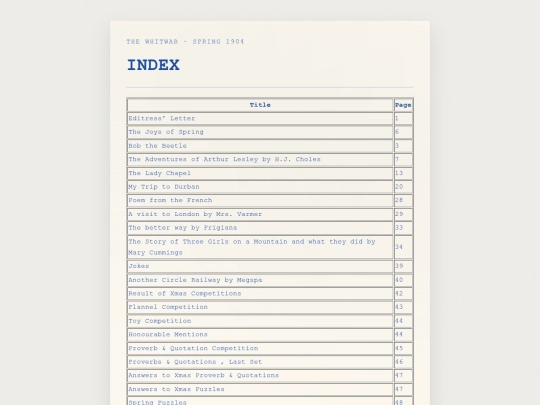
Task: Click page number 40 for Another Circle Railway
Action: [x=403, y=280]
